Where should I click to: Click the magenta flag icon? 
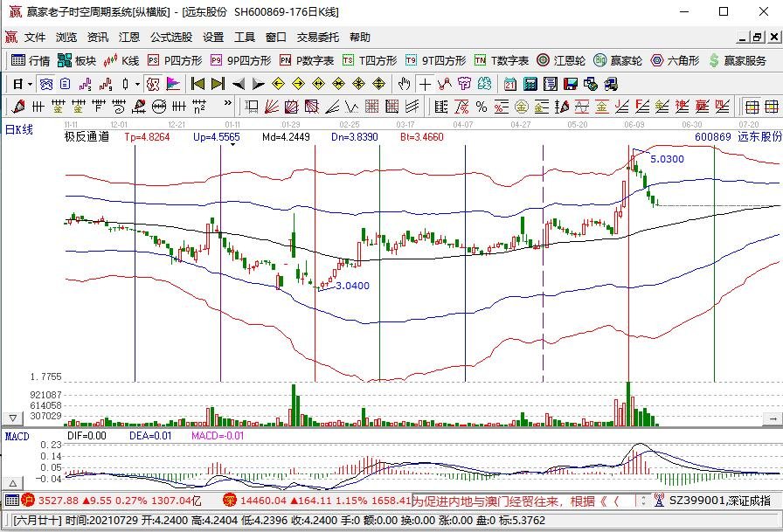[x=173, y=85]
